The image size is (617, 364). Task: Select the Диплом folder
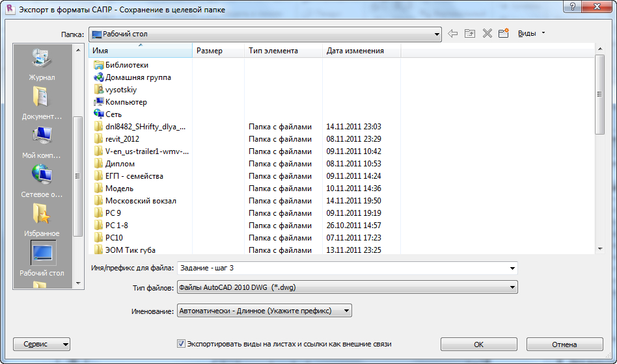115,164
